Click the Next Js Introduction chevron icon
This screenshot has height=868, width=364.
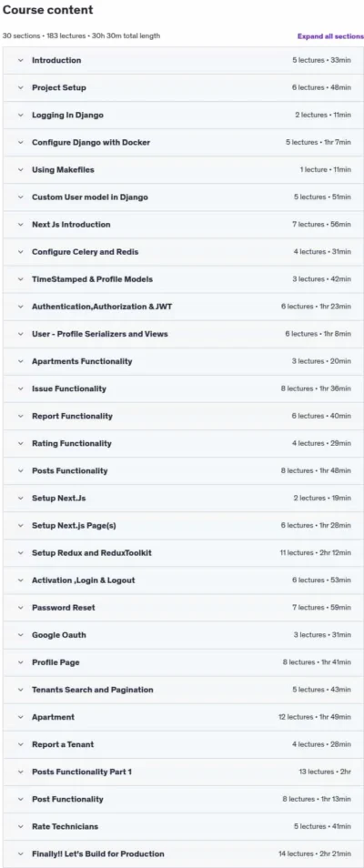(x=21, y=224)
